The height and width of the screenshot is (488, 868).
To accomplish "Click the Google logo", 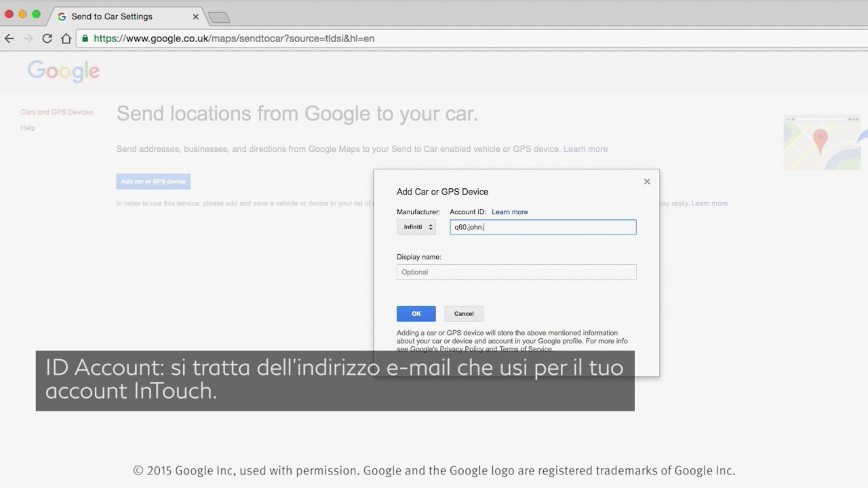I will [64, 71].
